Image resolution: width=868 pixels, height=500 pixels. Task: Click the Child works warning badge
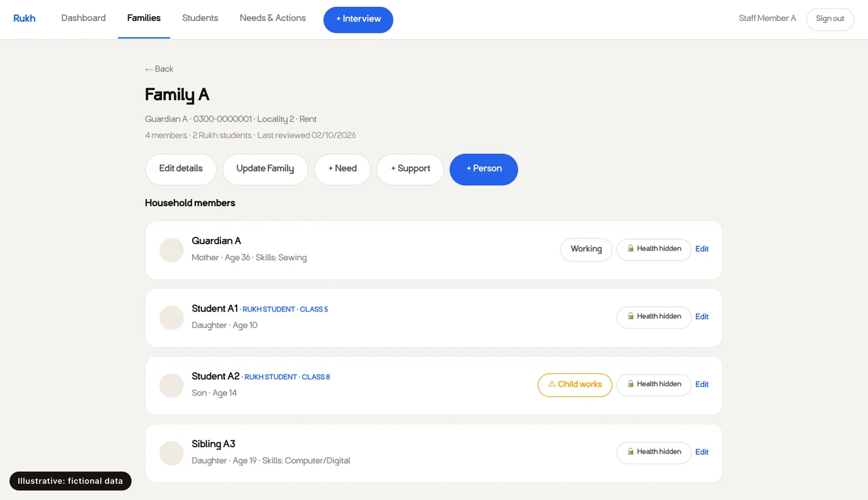tap(575, 385)
